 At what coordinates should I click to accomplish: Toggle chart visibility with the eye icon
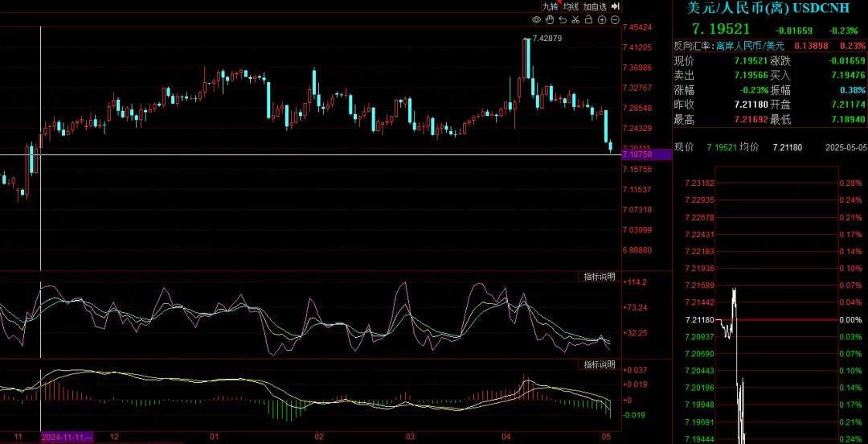point(537,19)
